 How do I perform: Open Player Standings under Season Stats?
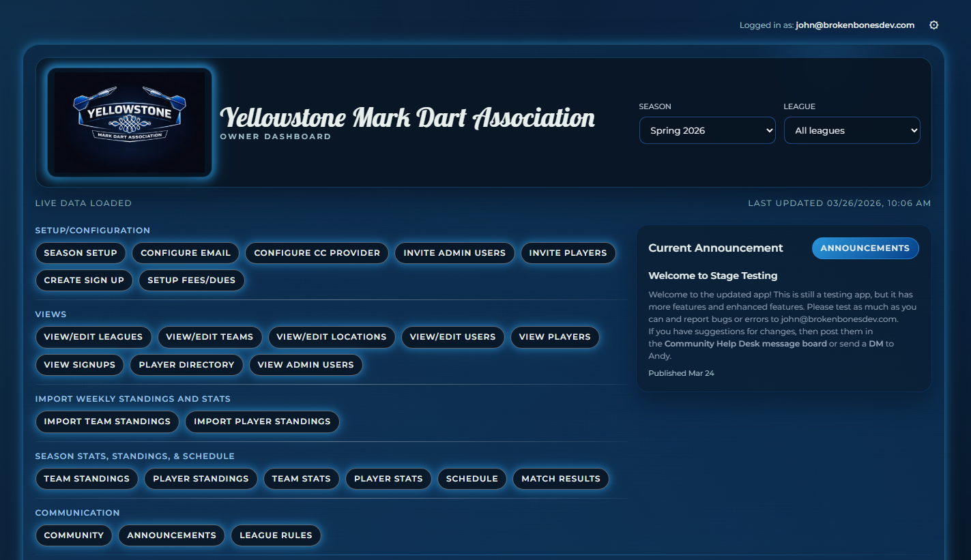tap(201, 479)
